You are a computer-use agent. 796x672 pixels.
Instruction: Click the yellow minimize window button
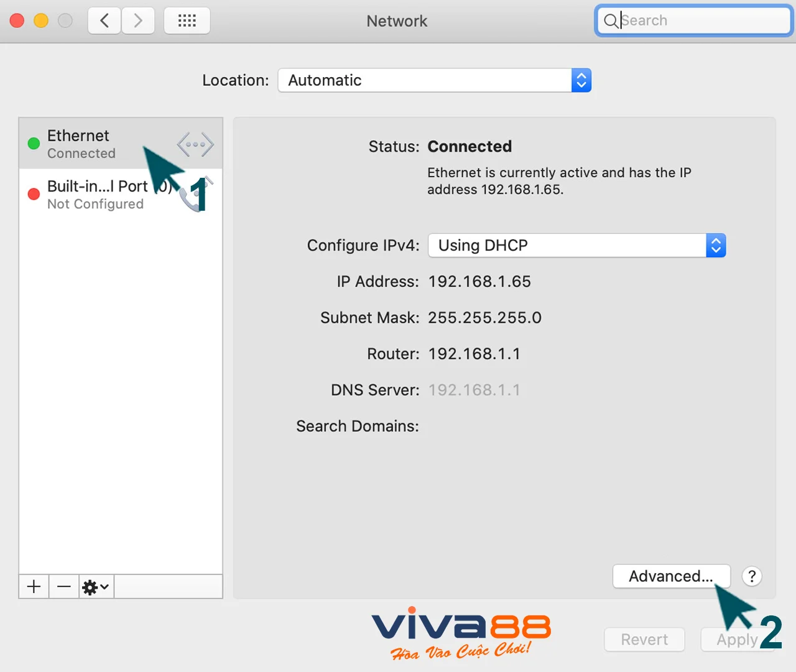[x=41, y=21]
